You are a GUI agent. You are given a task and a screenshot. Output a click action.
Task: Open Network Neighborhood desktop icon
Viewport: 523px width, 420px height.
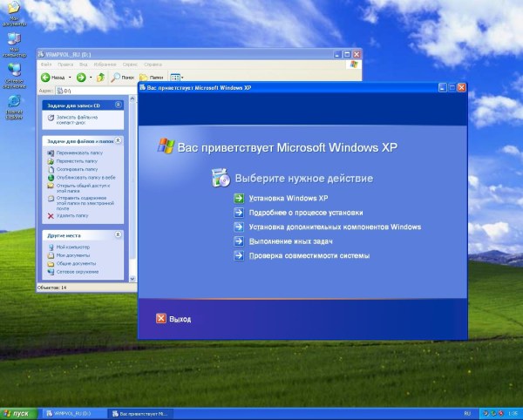[14, 70]
